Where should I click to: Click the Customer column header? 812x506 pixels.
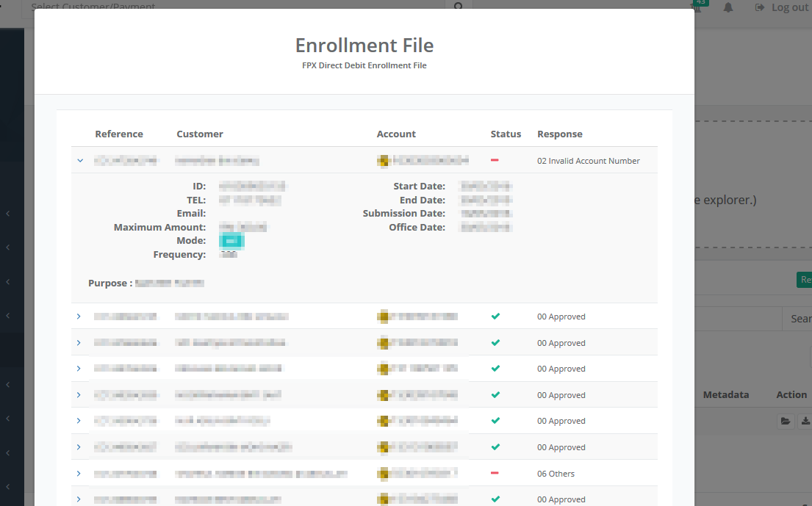[200, 134]
